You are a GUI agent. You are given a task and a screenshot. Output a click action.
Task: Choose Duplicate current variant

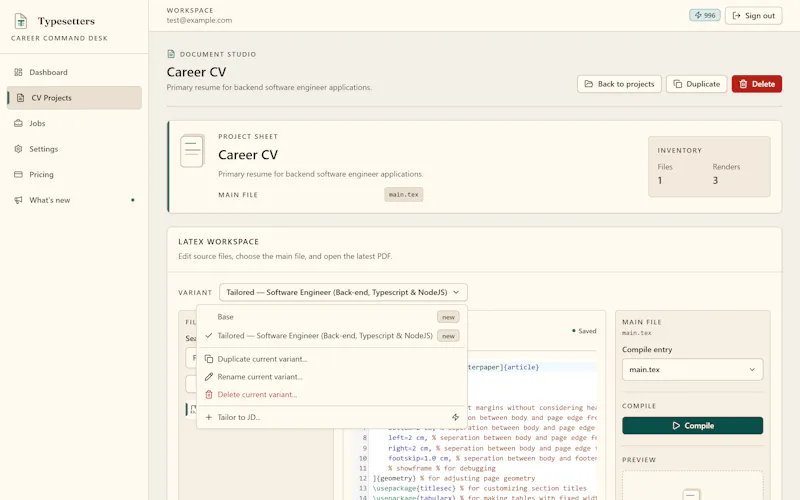[x=332, y=359]
